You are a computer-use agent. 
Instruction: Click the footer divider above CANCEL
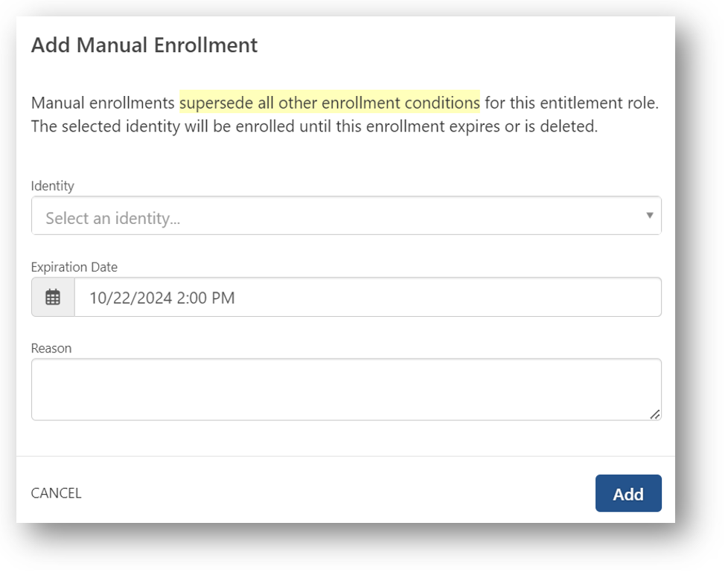[345, 456]
